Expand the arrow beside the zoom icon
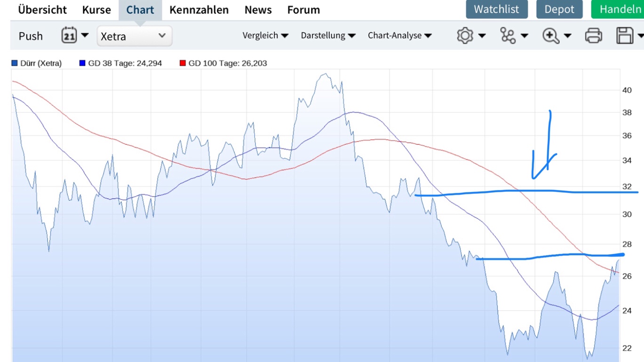Viewport: 644px width, 362px height. click(x=568, y=35)
